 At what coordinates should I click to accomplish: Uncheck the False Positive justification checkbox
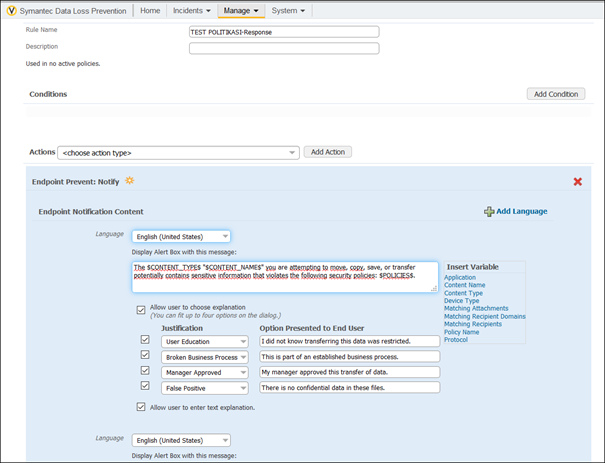coord(145,385)
